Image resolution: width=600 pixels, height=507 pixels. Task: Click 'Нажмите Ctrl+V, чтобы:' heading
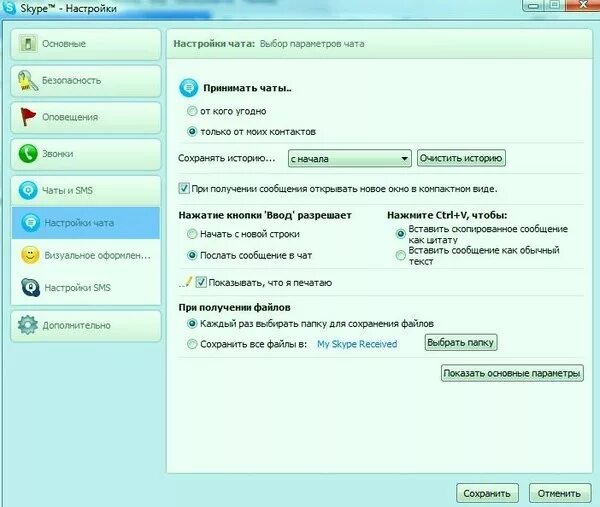tap(447, 215)
